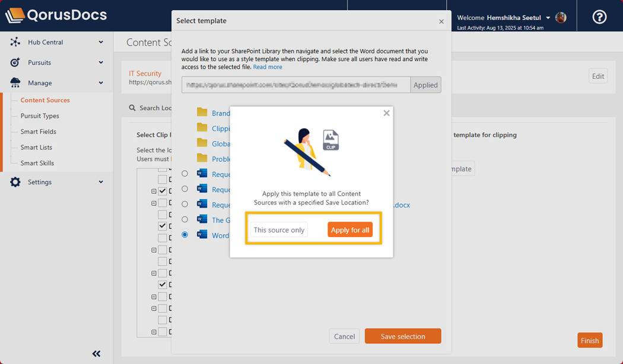Image resolution: width=623 pixels, height=364 pixels.
Task: Select the last Word document radio button
Action: [185, 235]
